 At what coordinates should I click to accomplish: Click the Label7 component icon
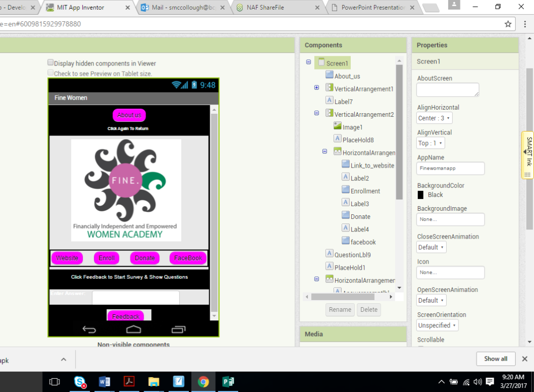pyautogui.click(x=329, y=100)
